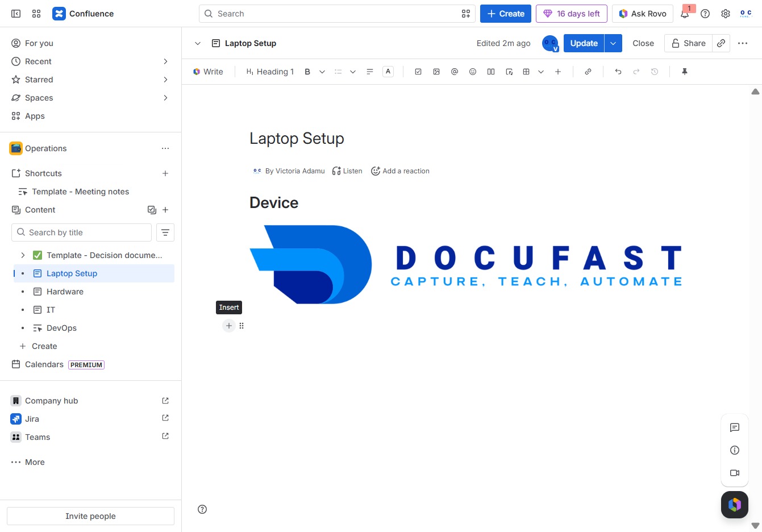This screenshot has width=762, height=532.
Task: Click the Update button
Action: (584, 43)
